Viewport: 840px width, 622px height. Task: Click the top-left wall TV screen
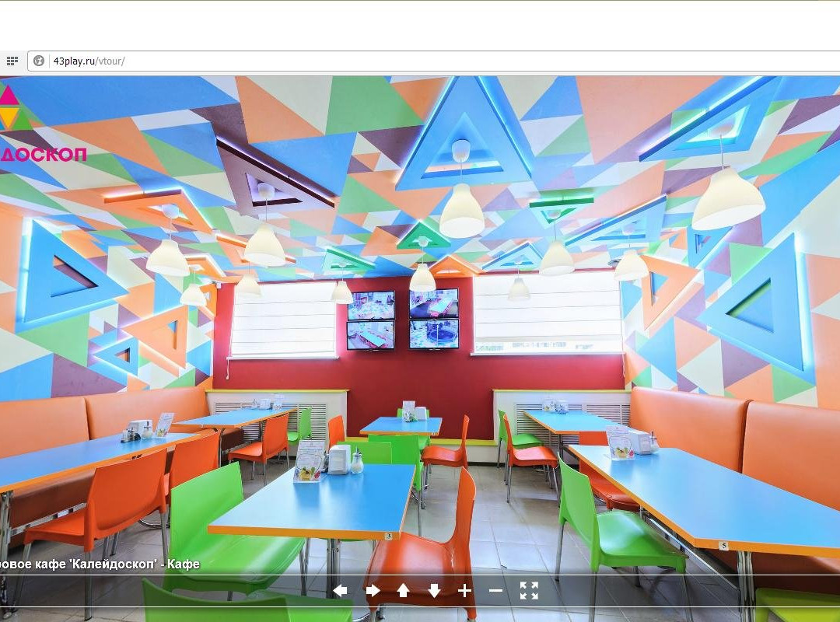pyautogui.click(x=370, y=305)
